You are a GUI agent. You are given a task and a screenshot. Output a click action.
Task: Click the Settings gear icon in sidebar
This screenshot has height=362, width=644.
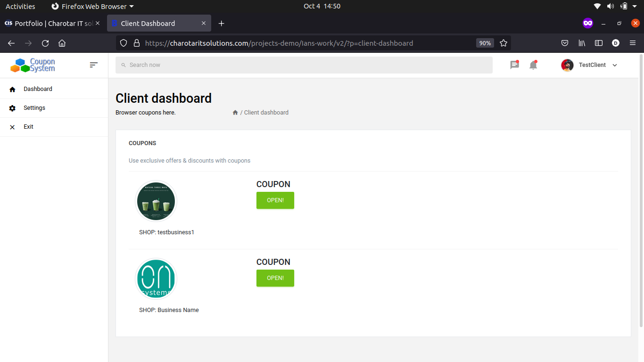coord(13,108)
